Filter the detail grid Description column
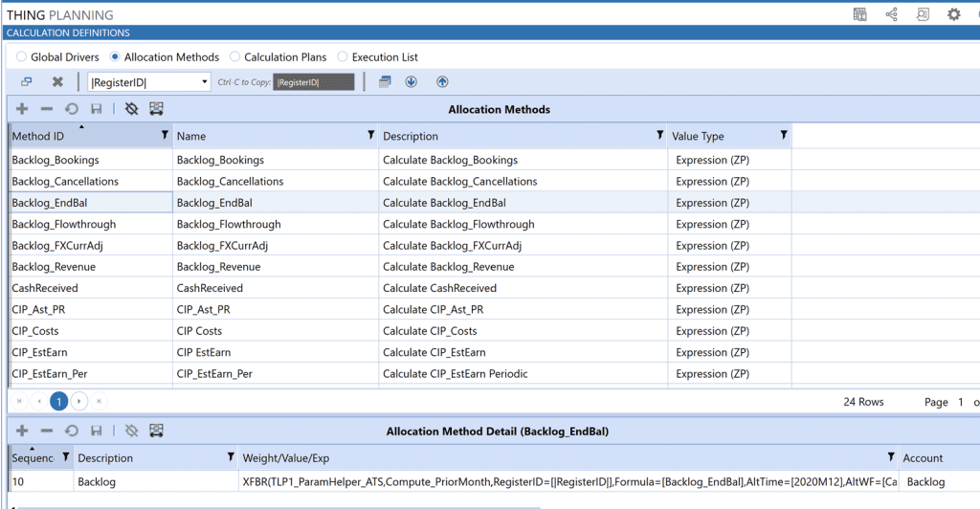 click(x=231, y=457)
